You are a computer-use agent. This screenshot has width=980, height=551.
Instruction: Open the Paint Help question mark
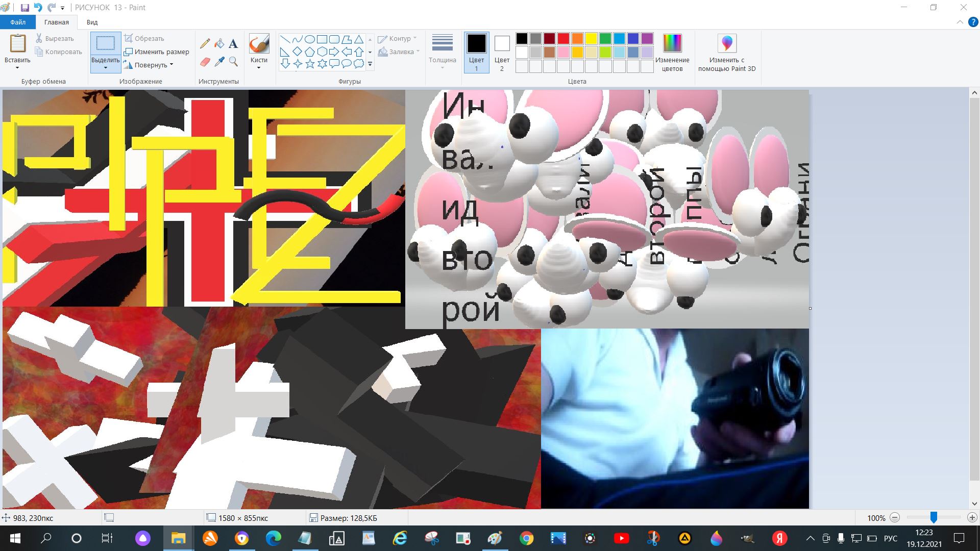[973, 22]
